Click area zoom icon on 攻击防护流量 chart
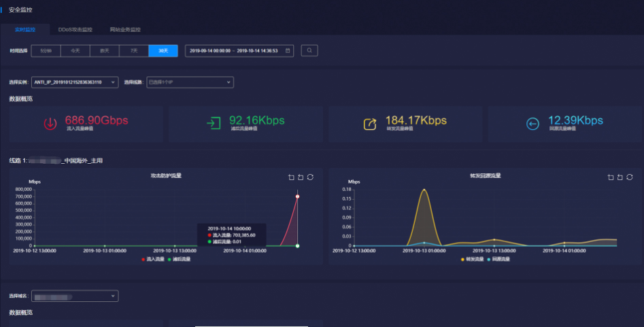Screen dimensions: 644x327 [291, 177]
